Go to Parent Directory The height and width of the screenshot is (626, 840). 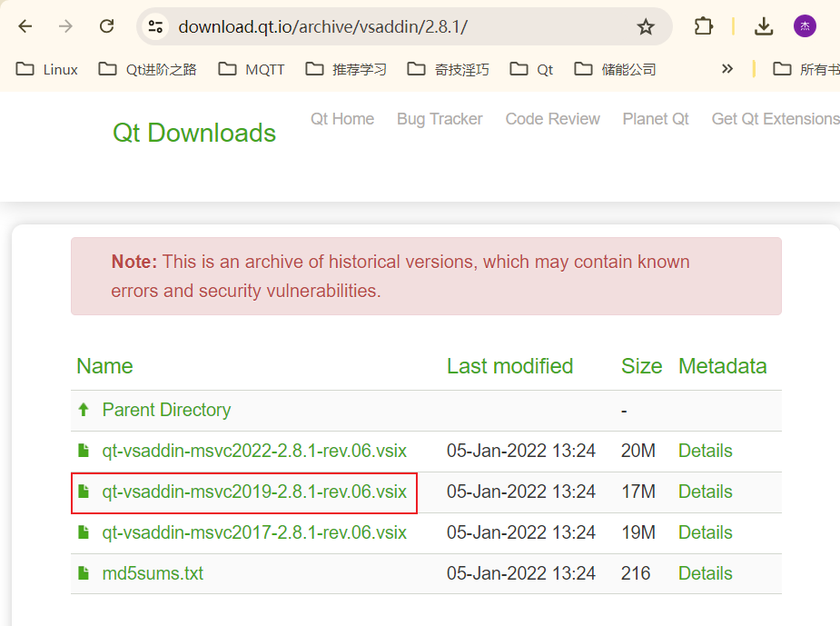click(166, 410)
